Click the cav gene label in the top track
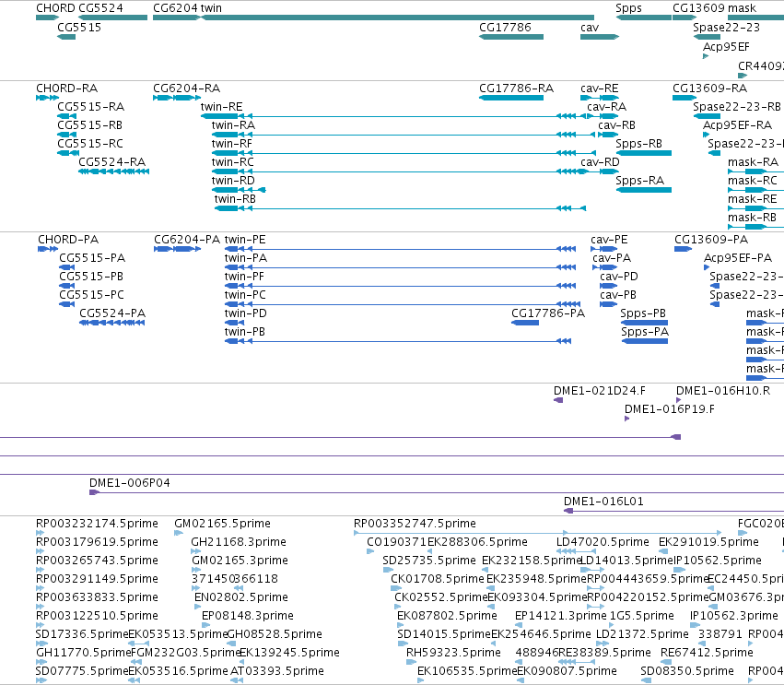 click(x=590, y=28)
